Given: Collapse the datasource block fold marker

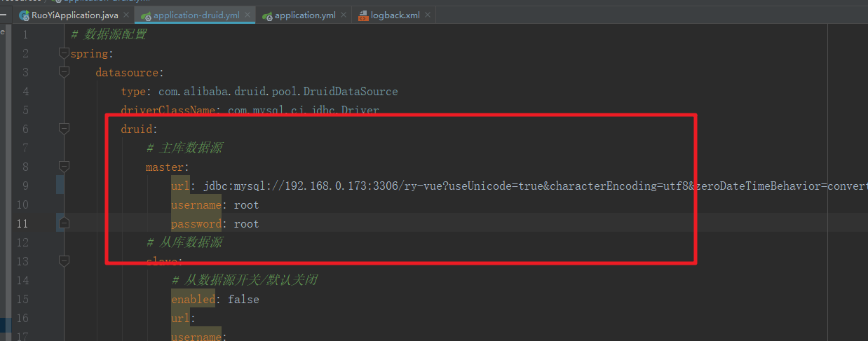Looking at the screenshot, I should point(64,71).
